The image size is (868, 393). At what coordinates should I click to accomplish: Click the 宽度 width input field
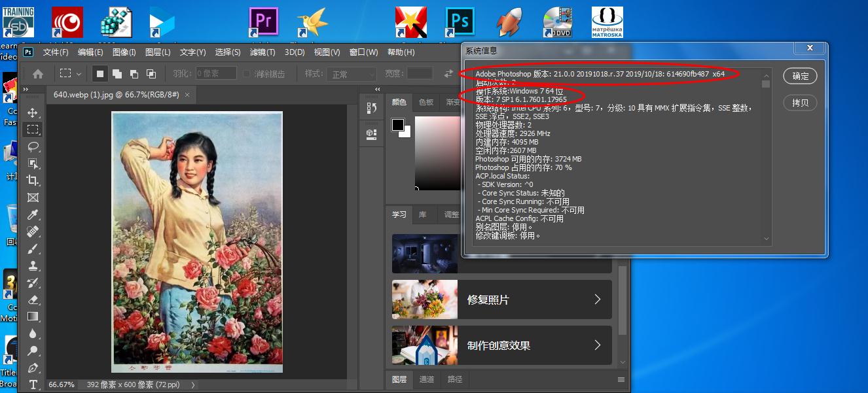pyautogui.click(x=420, y=74)
